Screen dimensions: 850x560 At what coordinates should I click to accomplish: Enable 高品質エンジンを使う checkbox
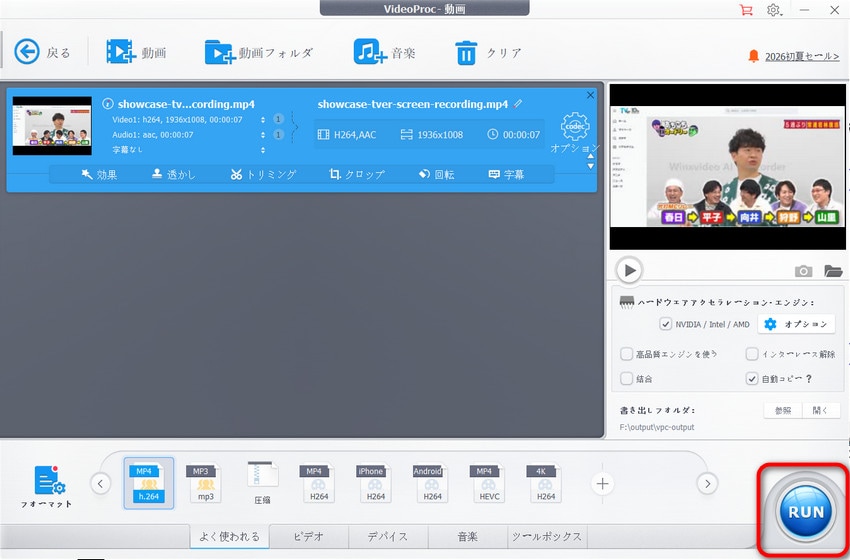point(626,354)
